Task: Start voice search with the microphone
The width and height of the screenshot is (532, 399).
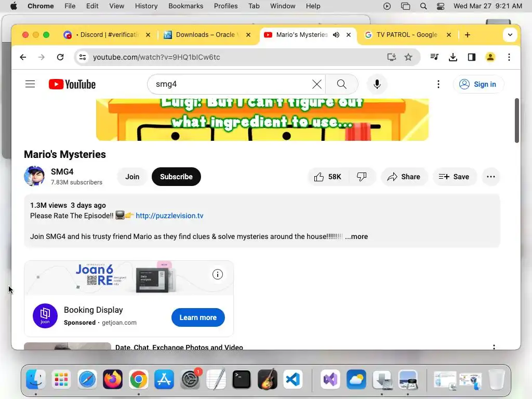Action: 377,84
